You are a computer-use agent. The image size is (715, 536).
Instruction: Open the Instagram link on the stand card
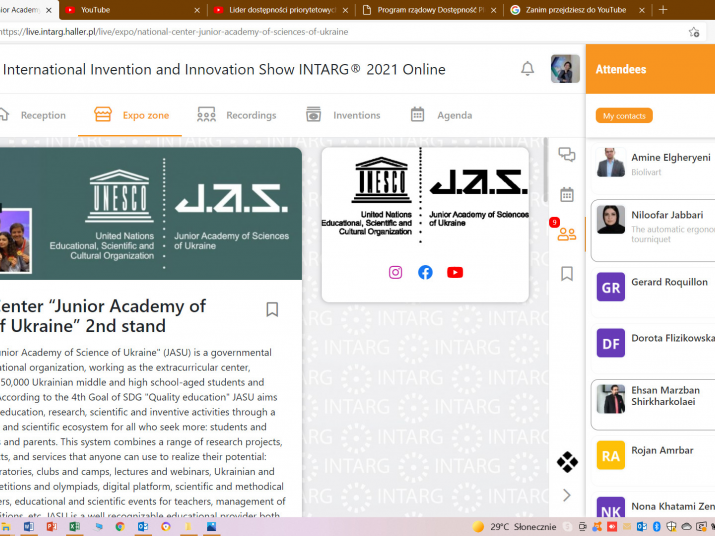pos(395,272)
